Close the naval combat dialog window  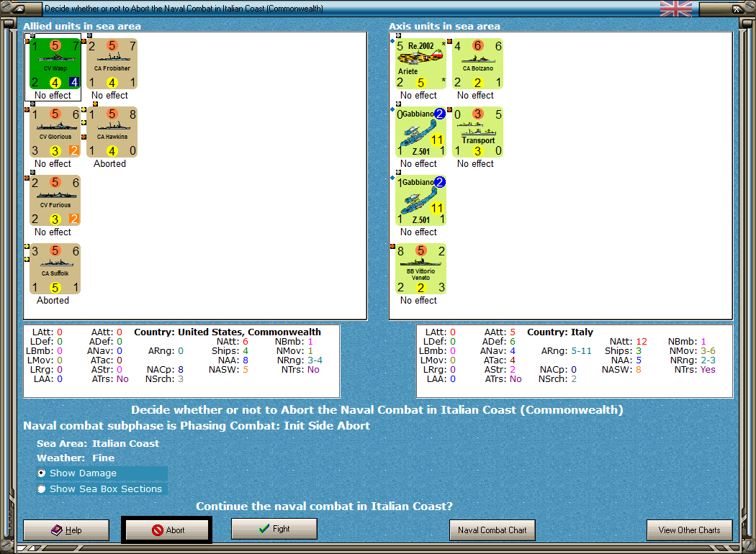[737, 9]
